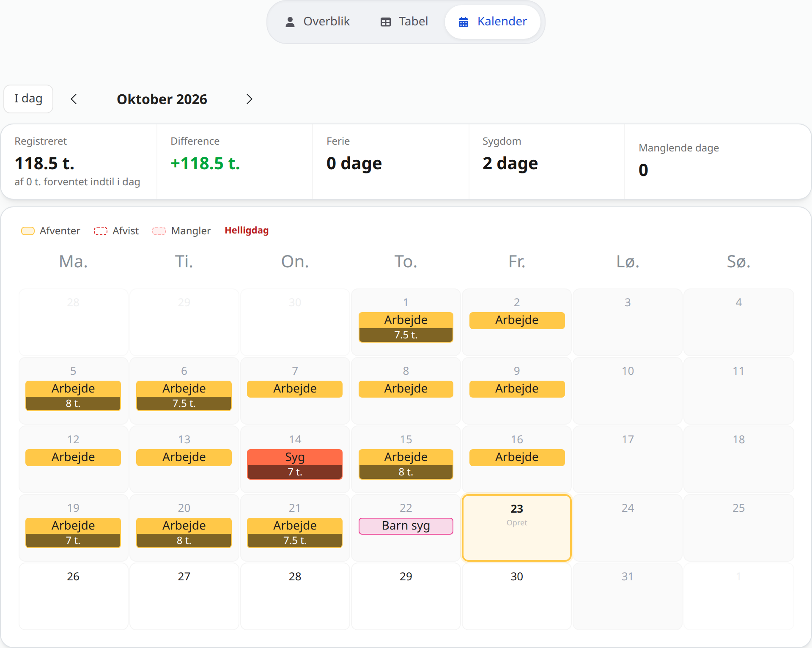Open the Arbejde 7.5 t. entry on October 21
This screenshot has height=648, width=812.
(295, 533)
